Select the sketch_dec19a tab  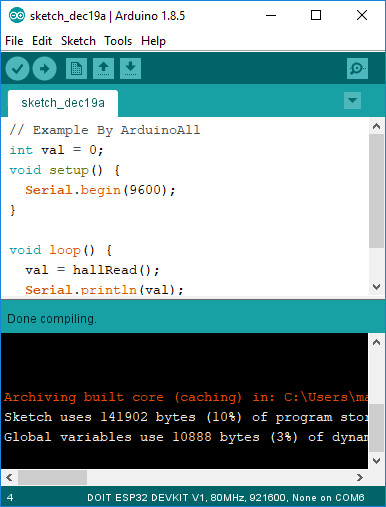click(63, 103)
